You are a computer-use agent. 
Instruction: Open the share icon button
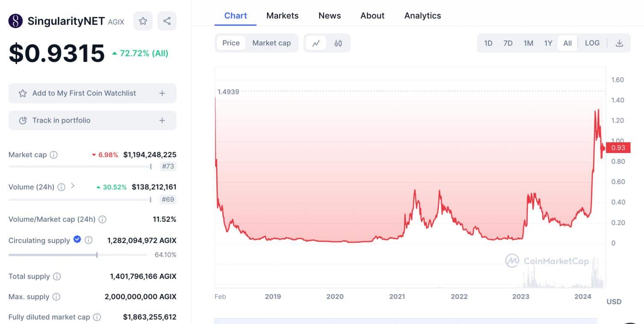coord(167,21)
